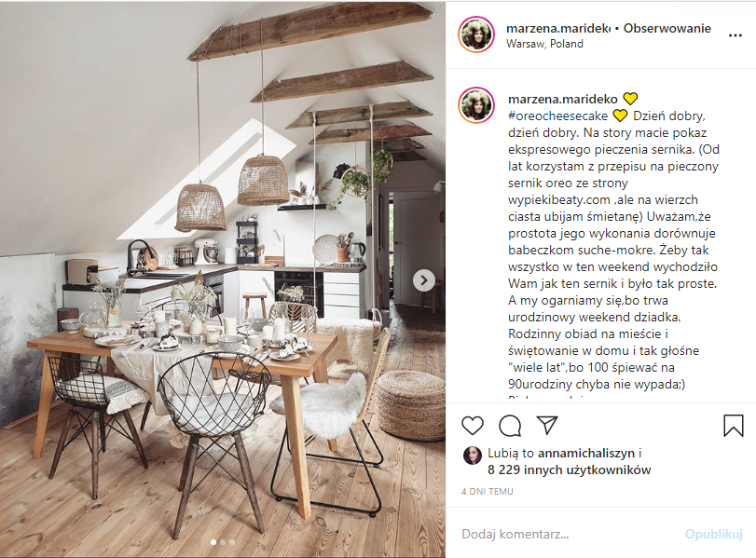Open the profile avatar beside the caption
The image size is (756, 558).
click(x=475, y=105)
